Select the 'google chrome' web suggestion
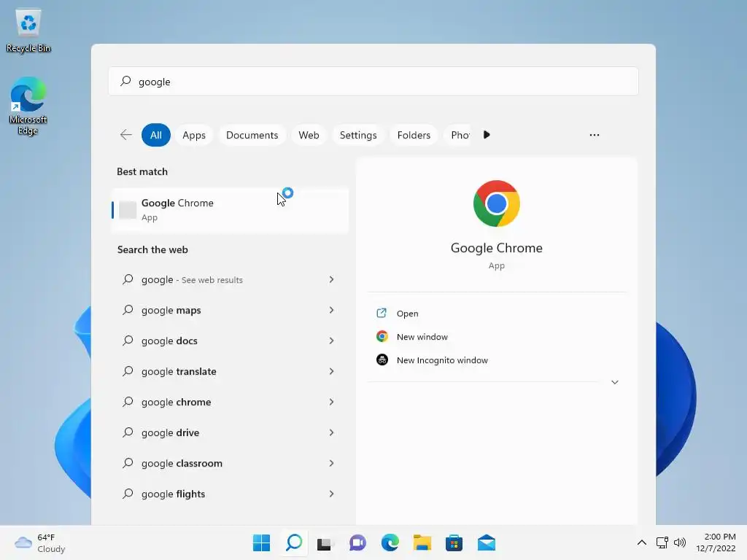Viewport: 747px width, 560px height. pyautogui.click(x=230, y=402)
